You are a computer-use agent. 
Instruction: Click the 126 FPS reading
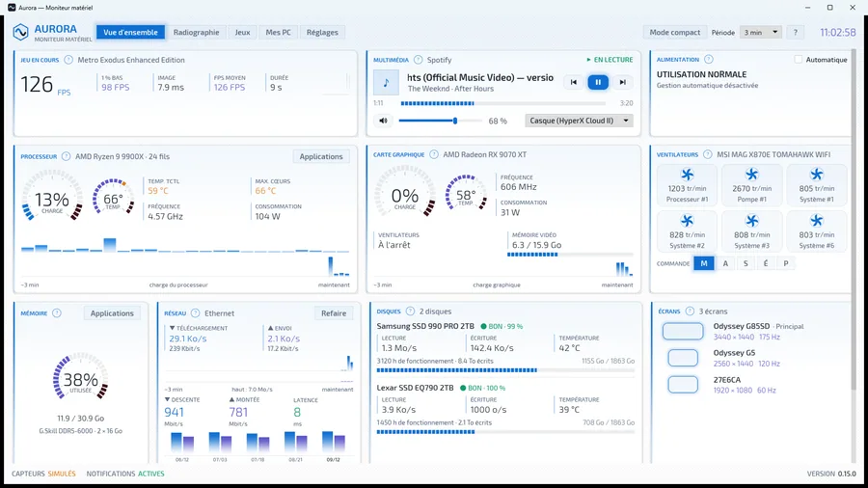pyautogui.click(x=46, y=85)
